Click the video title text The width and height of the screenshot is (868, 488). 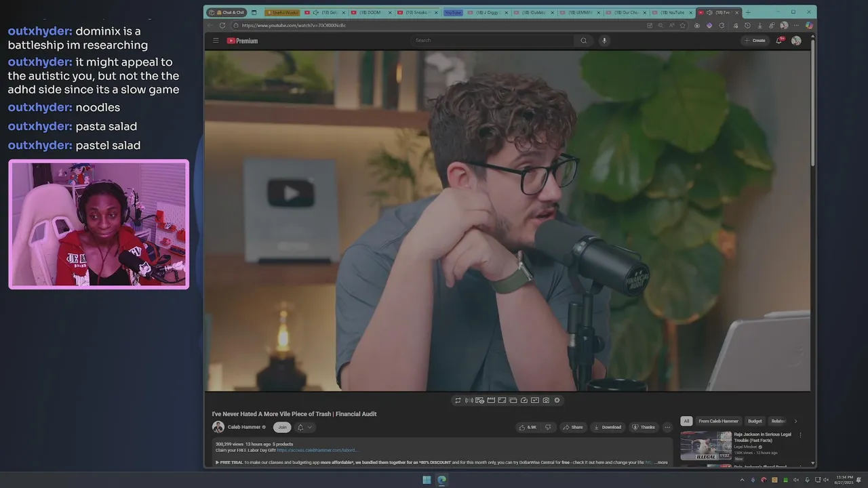[x=294, y=414]
